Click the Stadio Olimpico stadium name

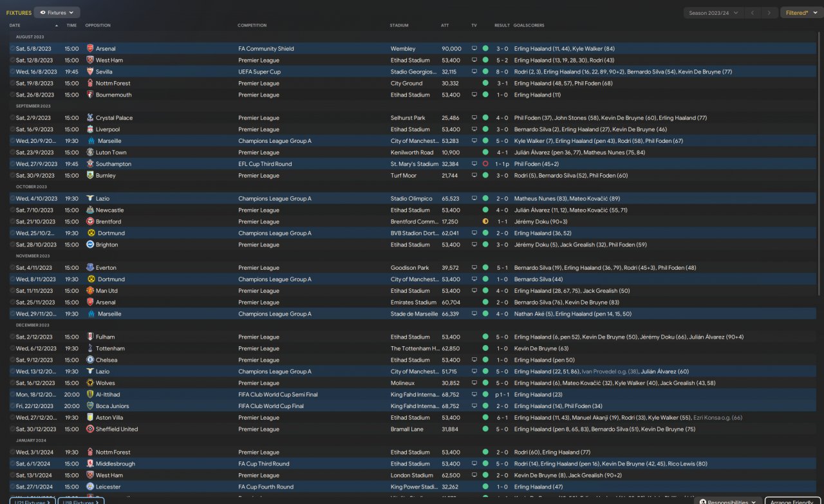click(x=411, y=199)
